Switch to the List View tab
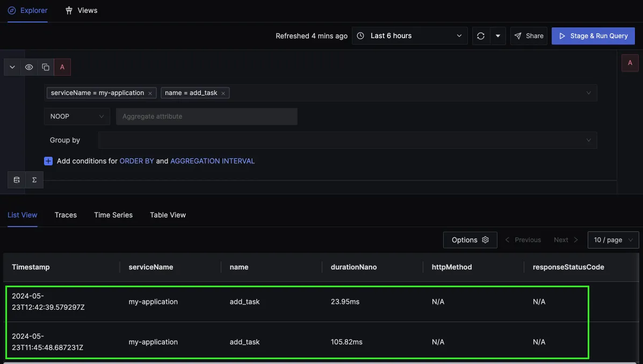Screen dimensions: 643x364 23,215
